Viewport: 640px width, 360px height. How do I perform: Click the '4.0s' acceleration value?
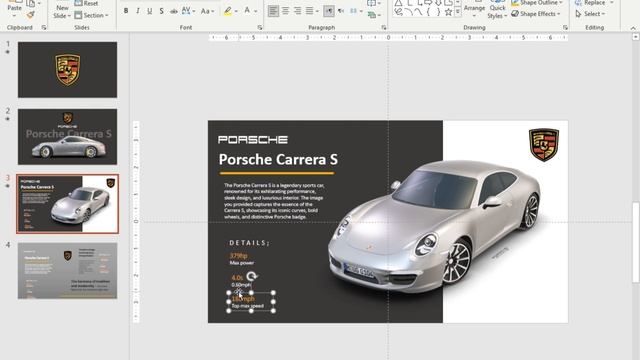pos(237,278)
